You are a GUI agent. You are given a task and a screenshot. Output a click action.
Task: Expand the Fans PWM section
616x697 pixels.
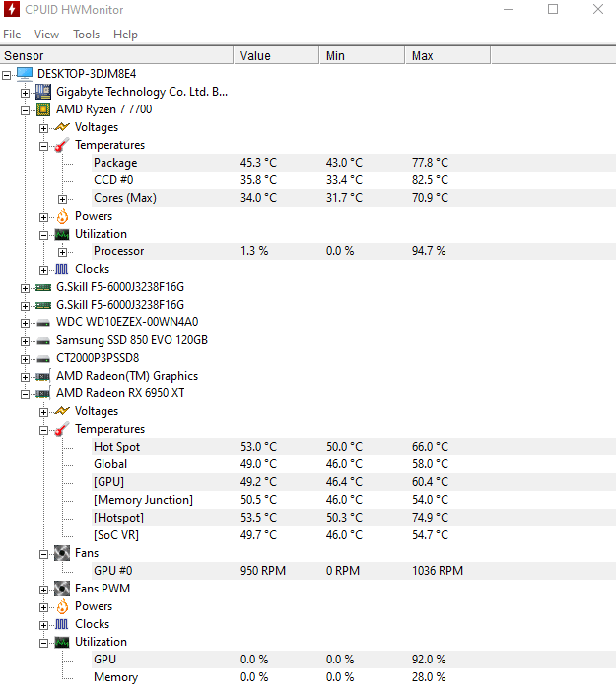[x=44, y=589]
